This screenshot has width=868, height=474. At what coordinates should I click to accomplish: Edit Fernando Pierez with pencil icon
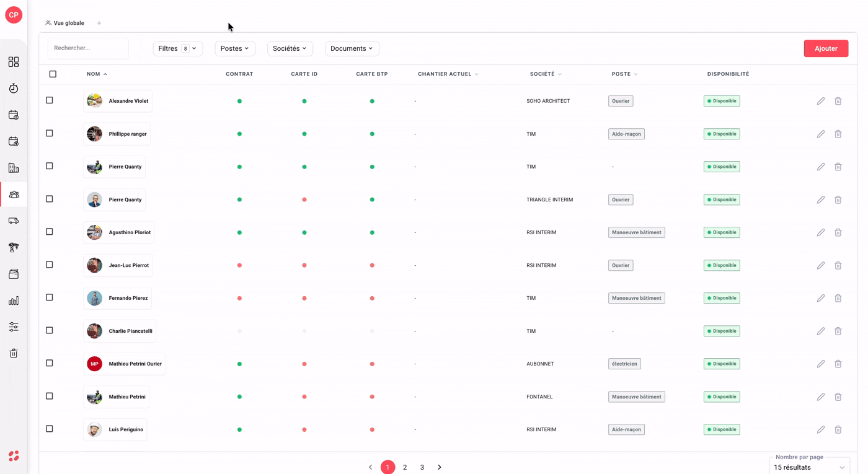821,298
